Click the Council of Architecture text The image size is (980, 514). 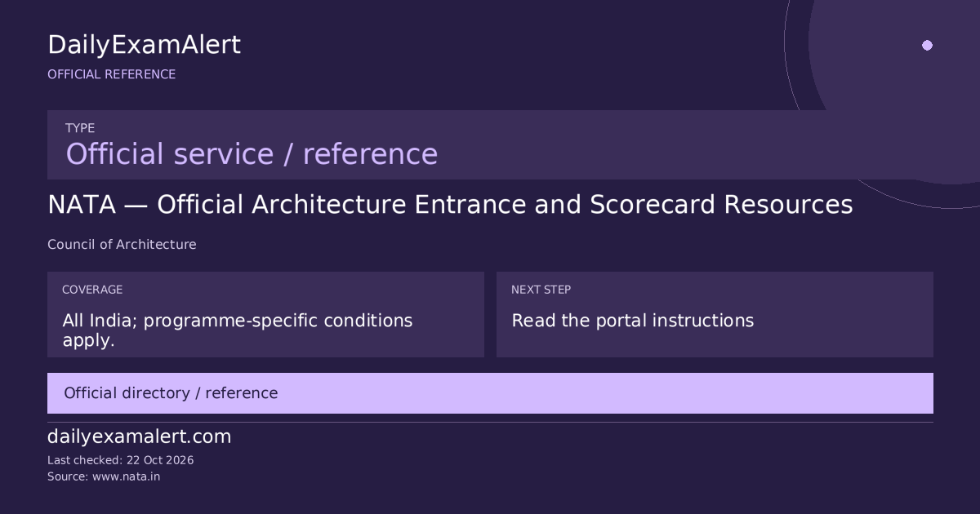[122, 244]
